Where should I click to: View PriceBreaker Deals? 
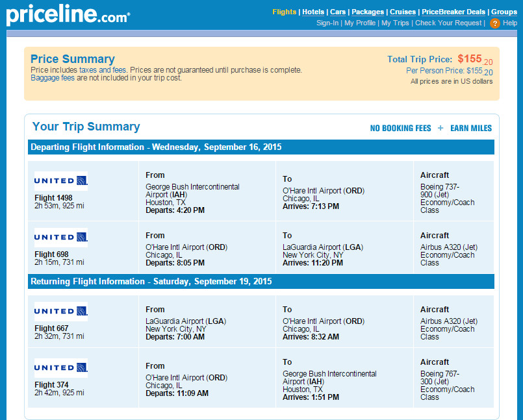tap(453, 12)
